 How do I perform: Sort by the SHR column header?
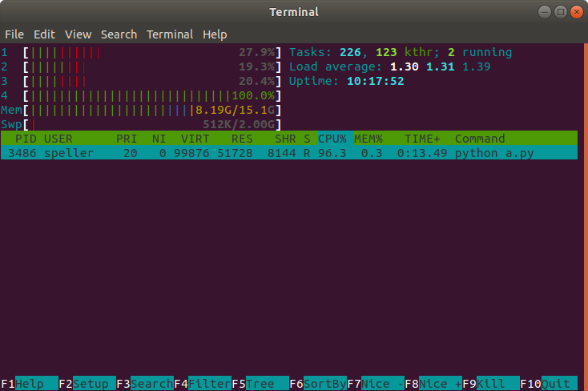point(285,139)
